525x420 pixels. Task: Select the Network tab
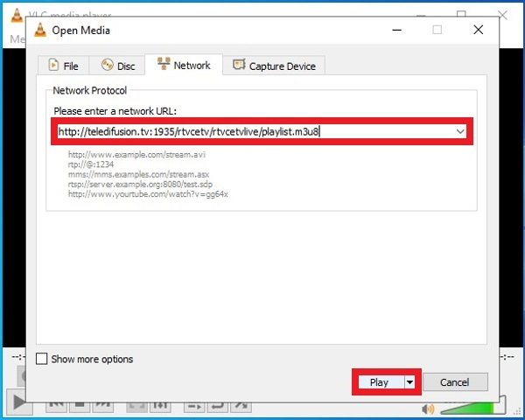coord(184,65)
